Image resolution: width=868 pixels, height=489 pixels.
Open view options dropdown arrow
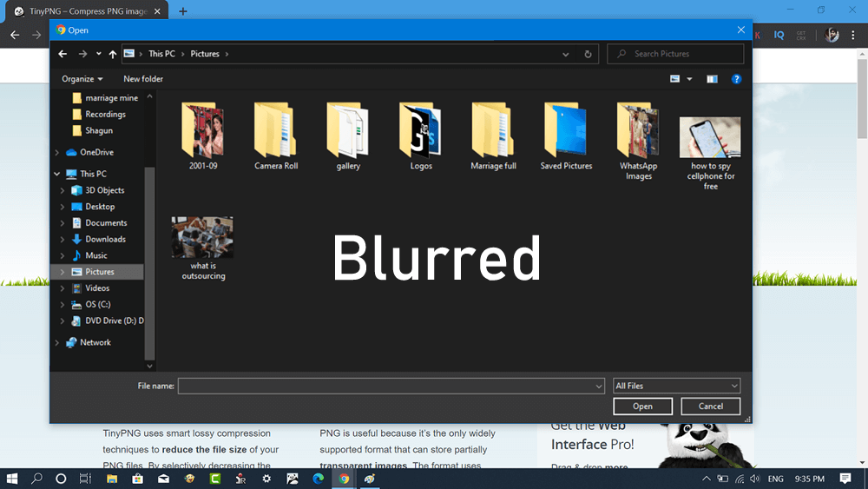click(x=689, y=79)
